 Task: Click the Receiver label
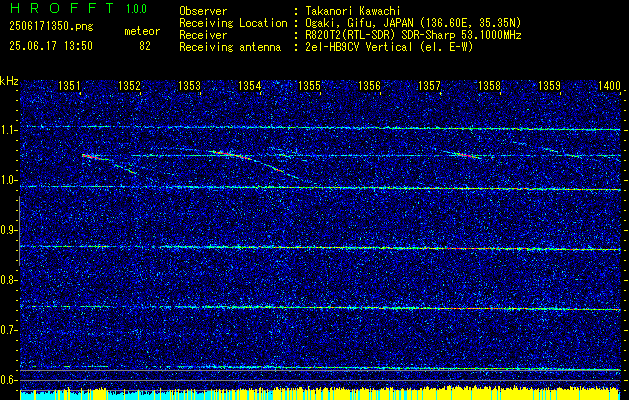pos(203,35)
